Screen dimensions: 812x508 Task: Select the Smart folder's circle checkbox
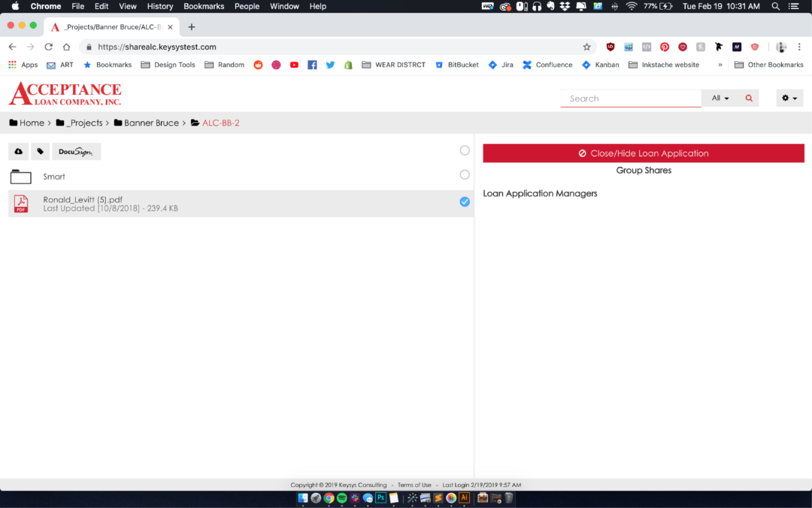coord(465,175)
